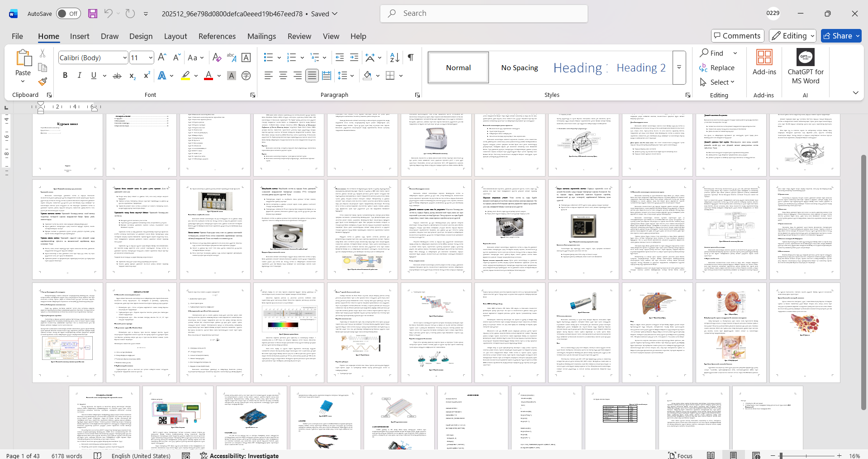Open the font name dropdown

(x=125, y=58)
